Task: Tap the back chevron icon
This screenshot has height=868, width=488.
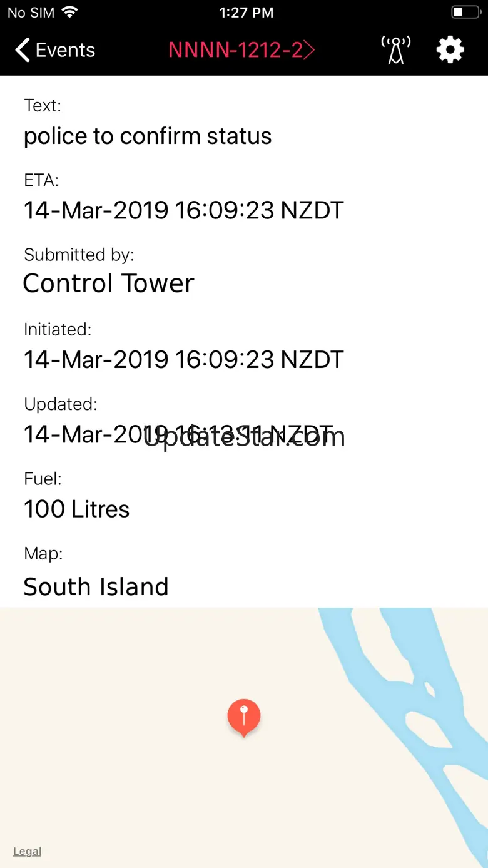Action: coord(23,50)
